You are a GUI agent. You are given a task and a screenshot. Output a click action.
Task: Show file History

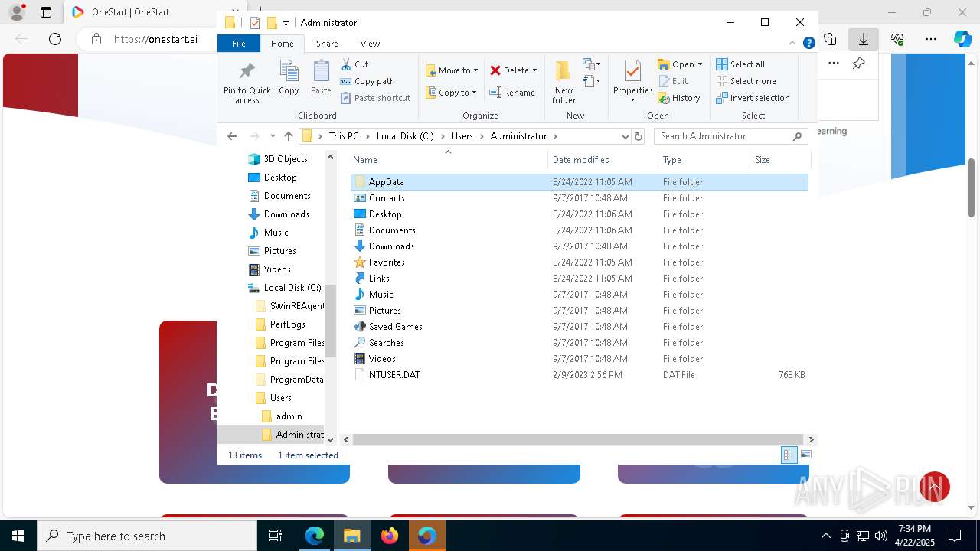pyautogui.click(x=679, y=98)
